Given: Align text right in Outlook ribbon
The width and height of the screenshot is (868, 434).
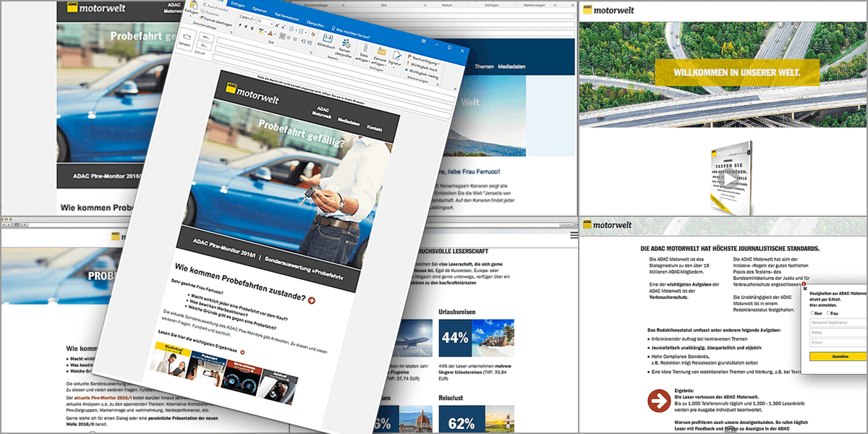Looking at the screenshot, I should 294,39.
